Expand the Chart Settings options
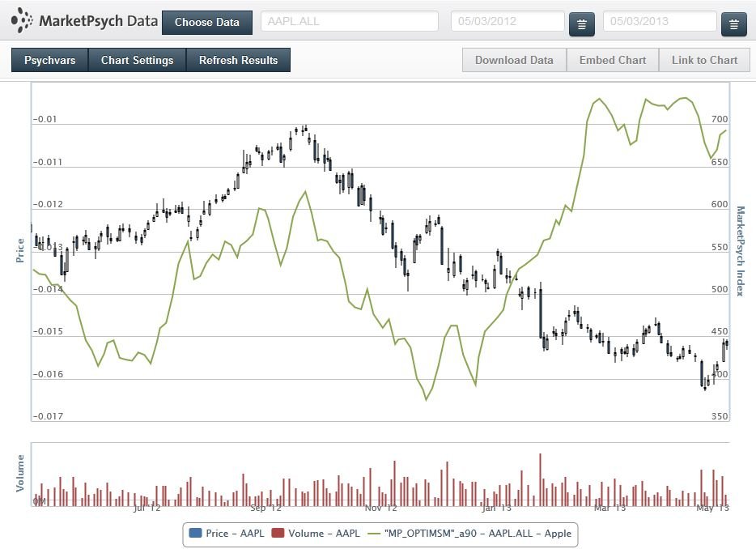 pos(137,60)
